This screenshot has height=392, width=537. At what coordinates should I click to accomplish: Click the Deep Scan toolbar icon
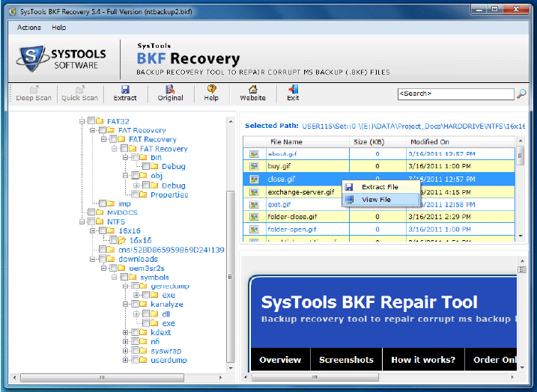click(x=34, y=90)
